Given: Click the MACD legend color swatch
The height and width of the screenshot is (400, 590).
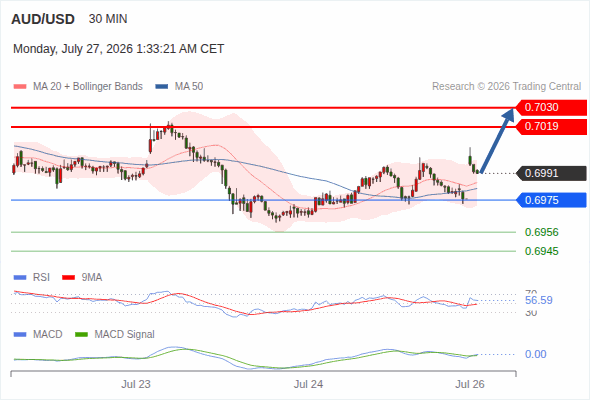Looking at the screenshot, I should 20,335.
